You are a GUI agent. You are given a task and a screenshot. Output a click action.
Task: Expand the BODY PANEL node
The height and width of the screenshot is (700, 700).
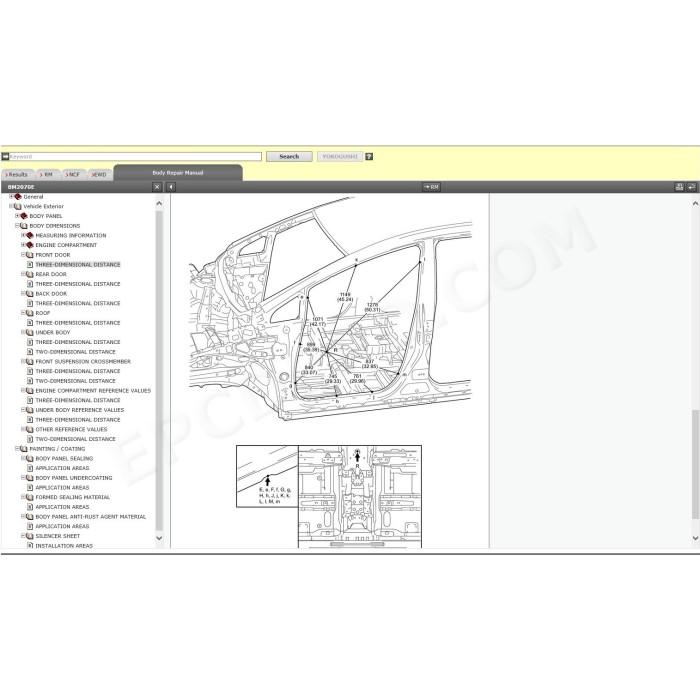pyautogui.click(x=17, y=216)
